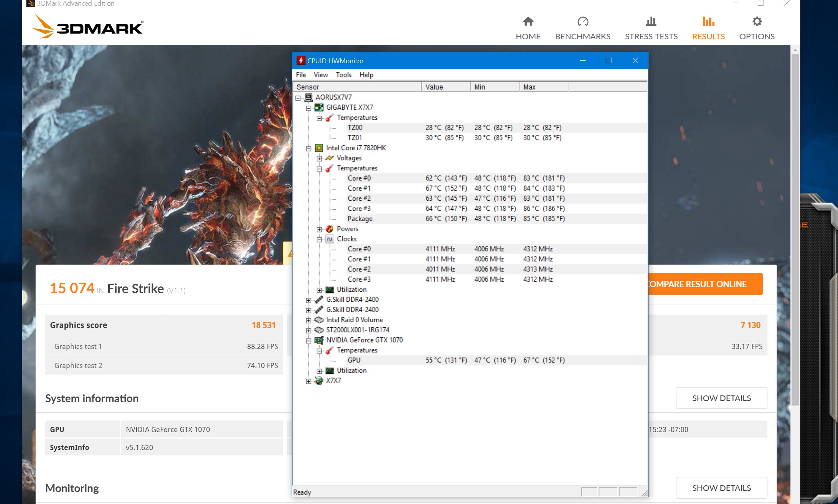Open the 3DMark Home tab

tap(528, 28)
